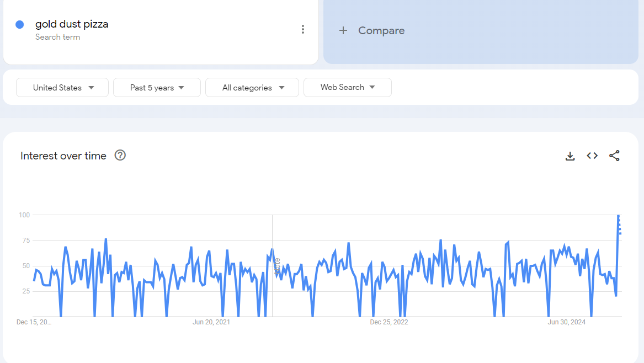Screen dimensions: 644x363
Task: Open the Past 5 years time range dropdown
Action: (x=157, y=88)
